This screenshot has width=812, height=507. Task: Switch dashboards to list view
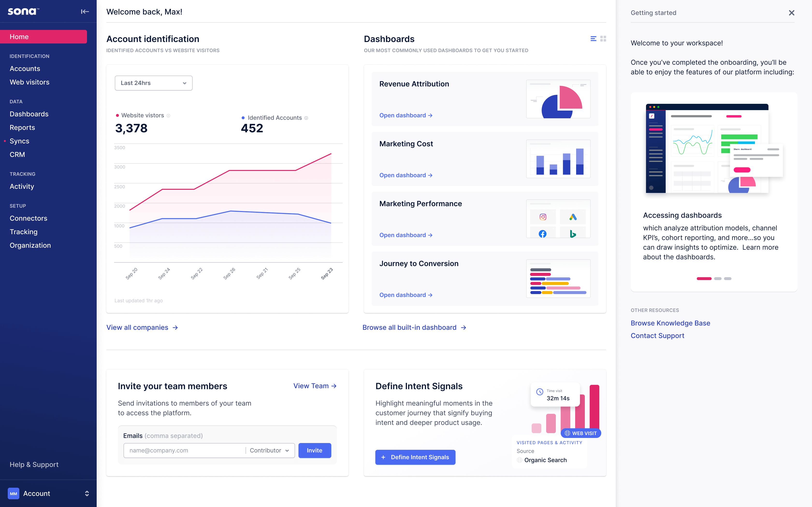tap(593, 39)
